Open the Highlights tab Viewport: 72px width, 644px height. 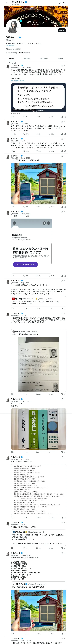44,58
